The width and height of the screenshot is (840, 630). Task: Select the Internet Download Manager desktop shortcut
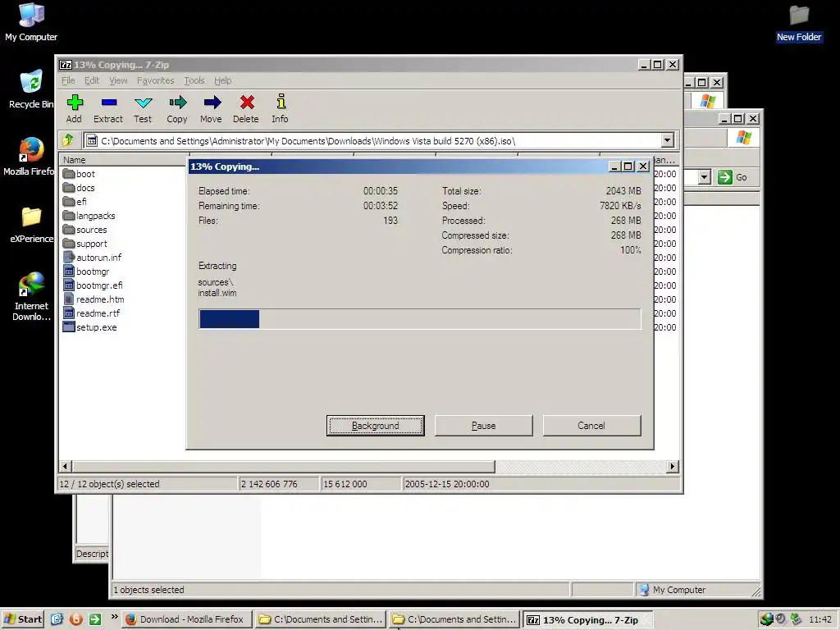point(31,297)
